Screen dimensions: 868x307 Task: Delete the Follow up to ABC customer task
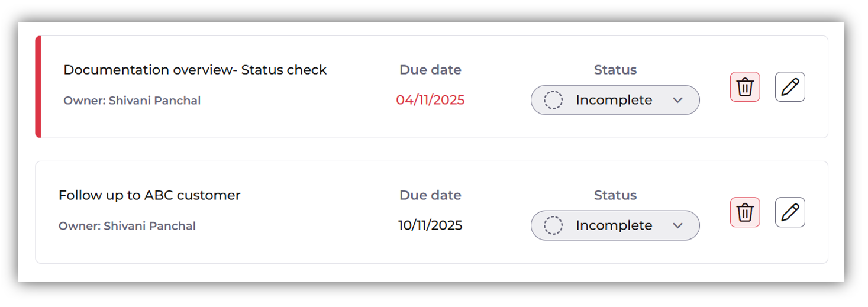click(x=745, y=212)
